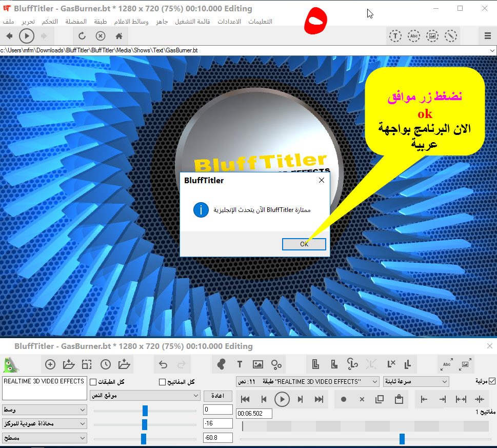Click the second property slider at -16
The image size is (497, 448).
(145, 424)
